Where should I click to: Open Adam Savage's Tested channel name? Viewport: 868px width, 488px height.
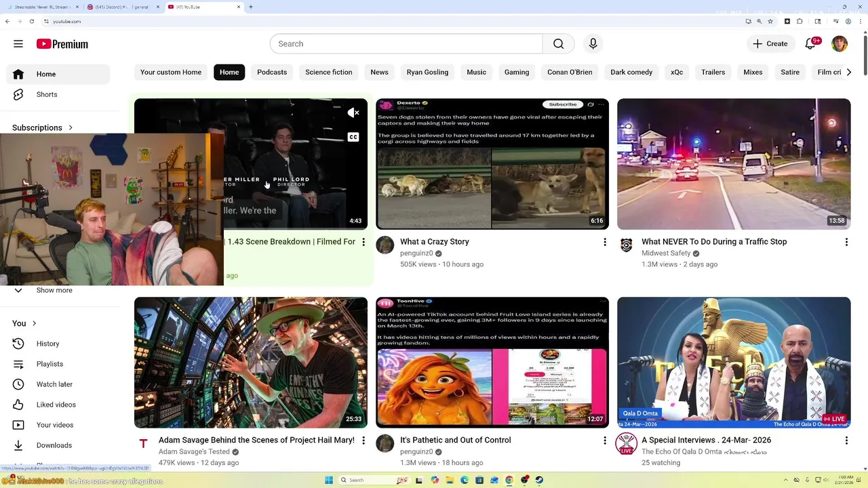(x=194, y=452)
